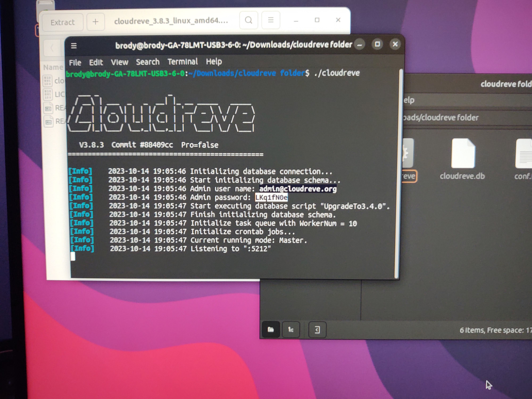The image size is (532, 399).
Task: Open the archive manager hamburger menu
Action: (x=271, y=20)
